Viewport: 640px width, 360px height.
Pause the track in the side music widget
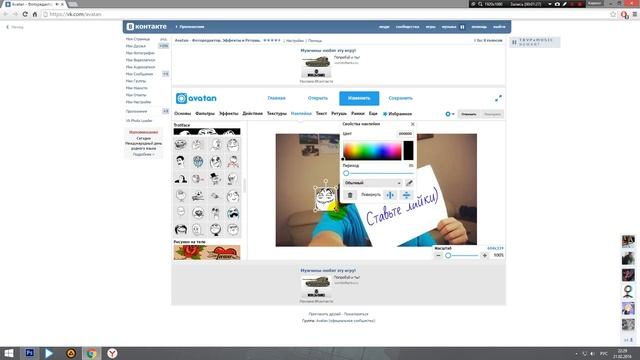(514, 42)
